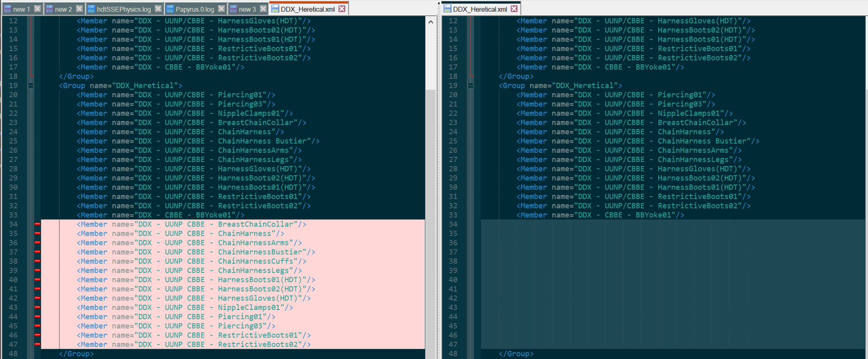This screenshot has width=868, height=359.
Task: Close the Papyrus.0.log tab
Action: click(x=222, y=9)
